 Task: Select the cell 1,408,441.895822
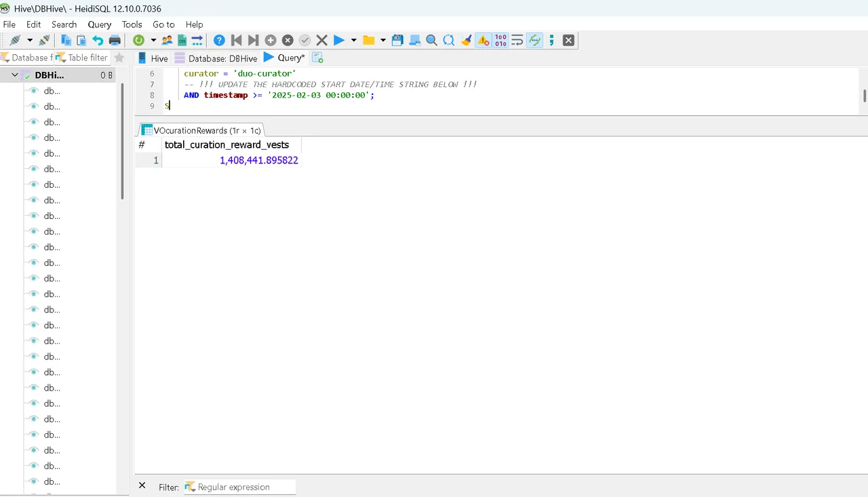(231, 160)
